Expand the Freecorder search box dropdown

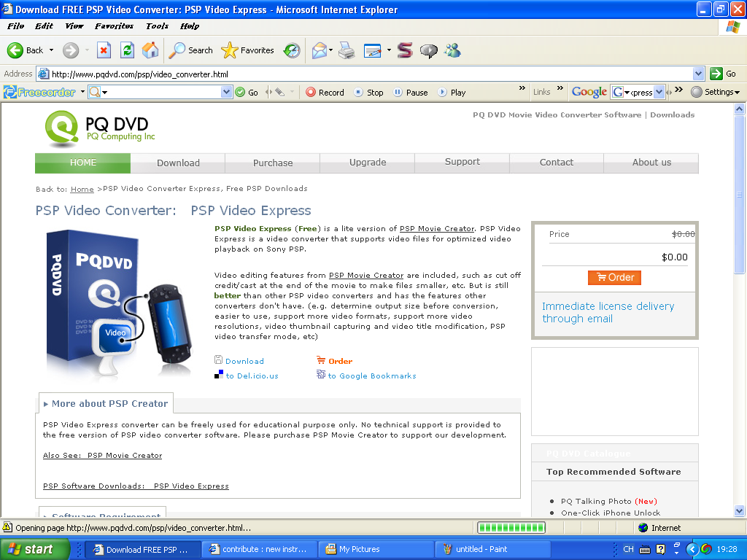click(228, 92)
